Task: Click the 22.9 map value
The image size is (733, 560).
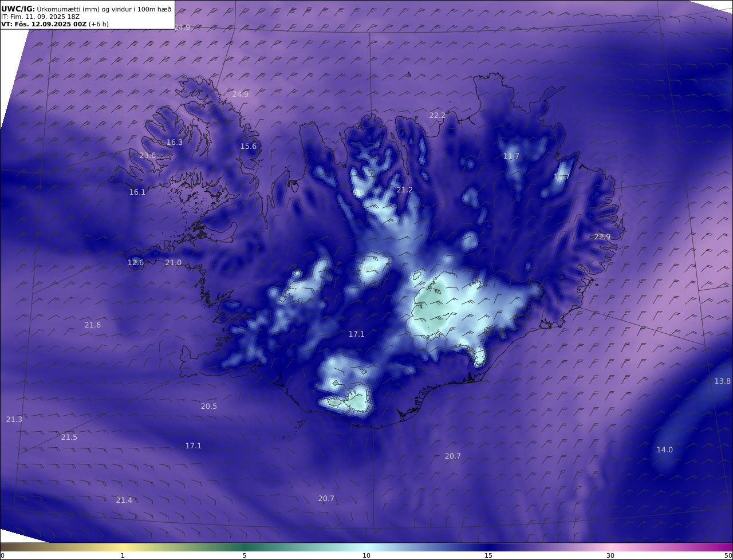Action: [602, 236]
